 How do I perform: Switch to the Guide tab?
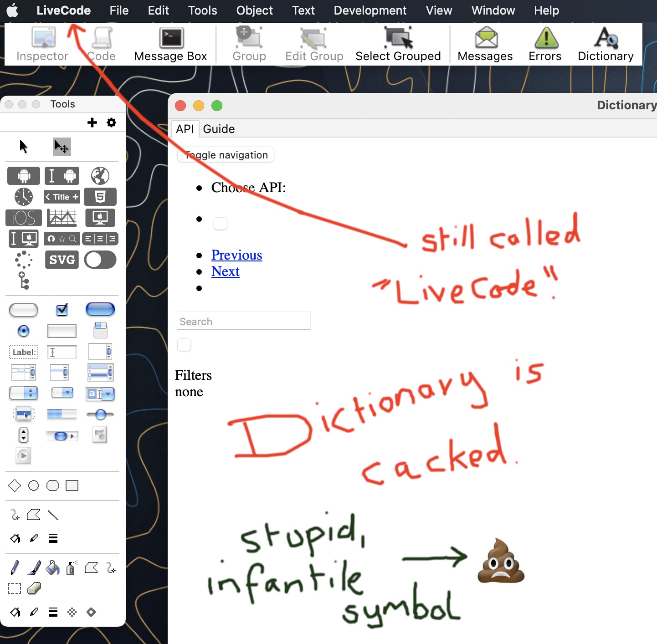[219, 129]
